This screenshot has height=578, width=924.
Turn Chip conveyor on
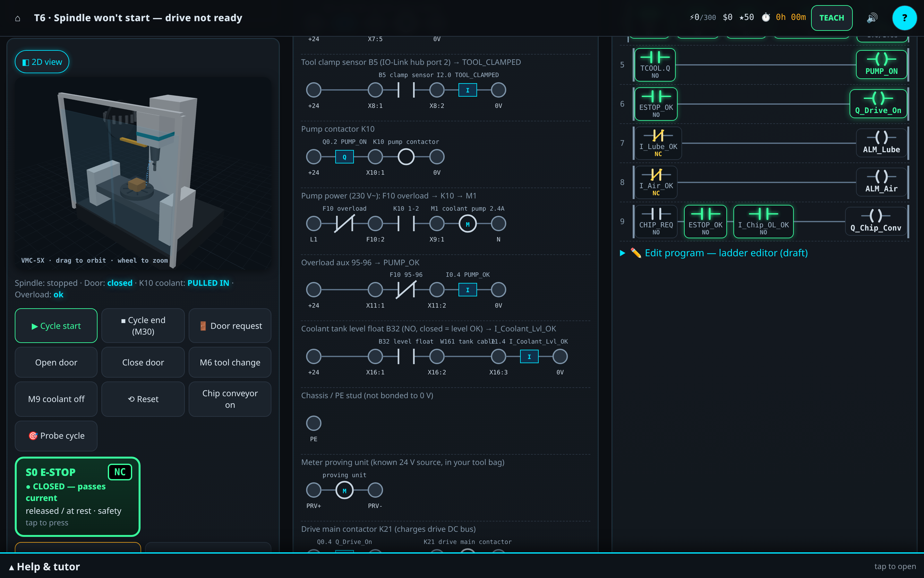(230, 399)
